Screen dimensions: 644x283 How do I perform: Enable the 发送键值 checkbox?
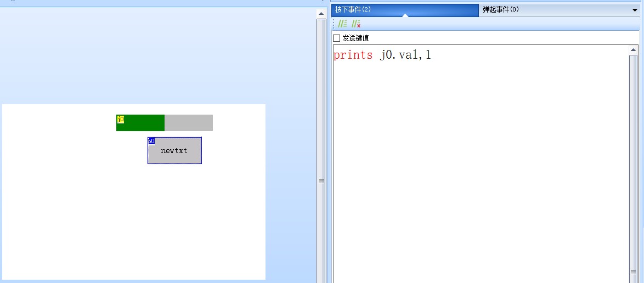(337, 38)
